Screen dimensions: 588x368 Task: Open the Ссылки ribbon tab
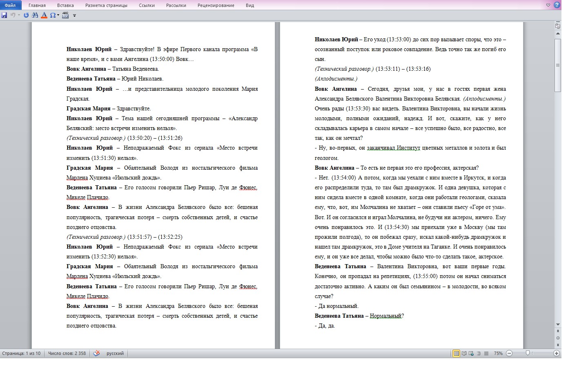click(x=147, y=5)
